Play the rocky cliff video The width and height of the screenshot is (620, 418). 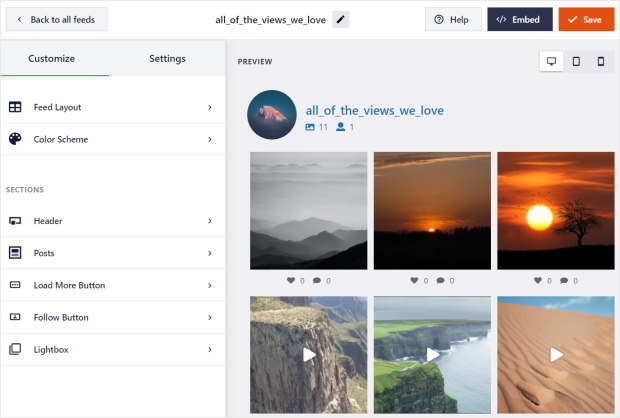pyautogui.click(x=309, y=355)
